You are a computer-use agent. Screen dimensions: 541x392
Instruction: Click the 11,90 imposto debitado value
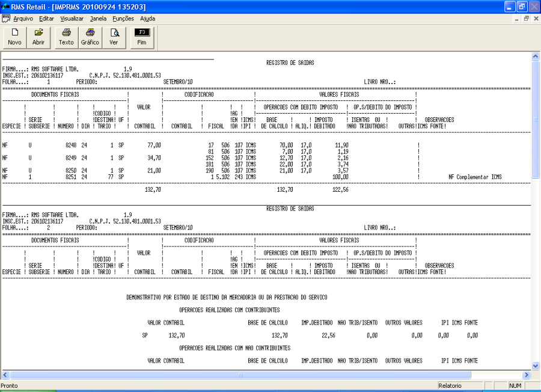coord(341,145)
